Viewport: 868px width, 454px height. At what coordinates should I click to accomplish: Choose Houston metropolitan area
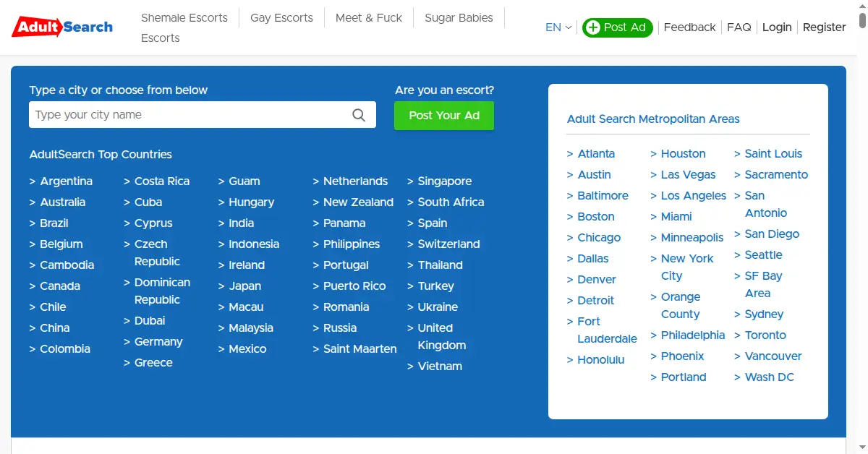[683, 154]
